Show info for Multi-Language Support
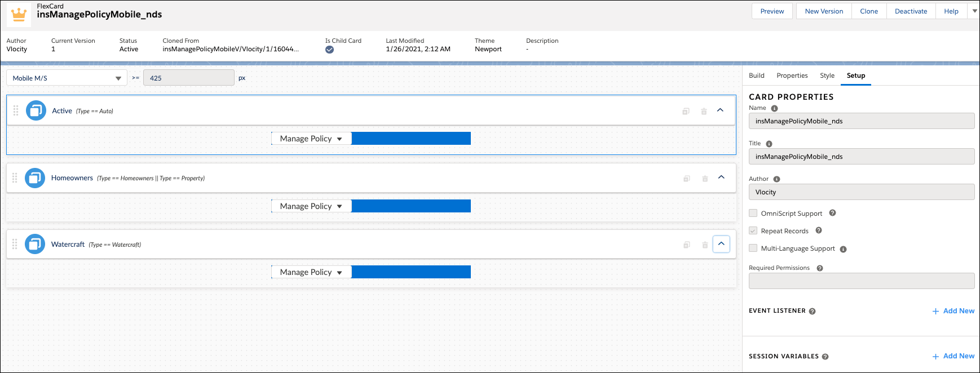This screenshot has height=373, width=980. coord(843,249)
